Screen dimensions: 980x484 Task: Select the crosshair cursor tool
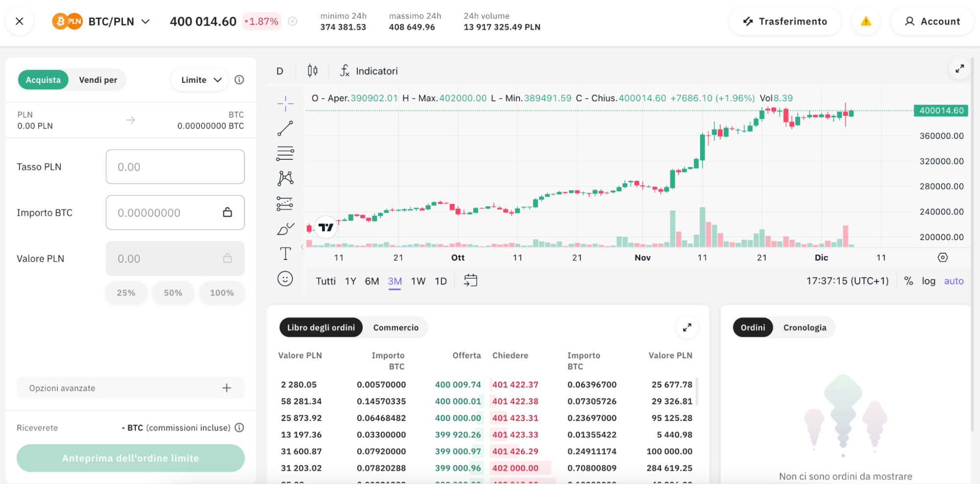click(285, 103)
